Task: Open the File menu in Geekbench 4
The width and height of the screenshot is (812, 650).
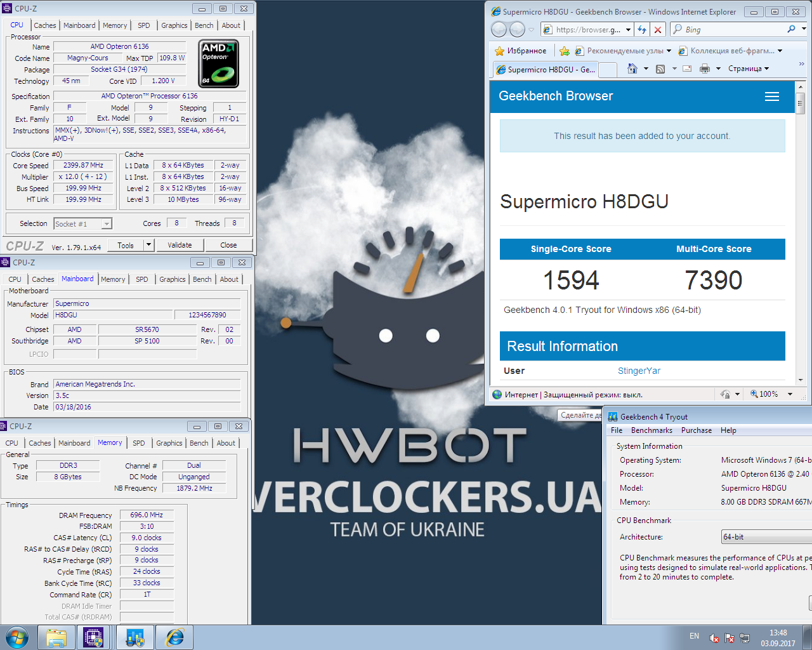Action: pos(617,430)
